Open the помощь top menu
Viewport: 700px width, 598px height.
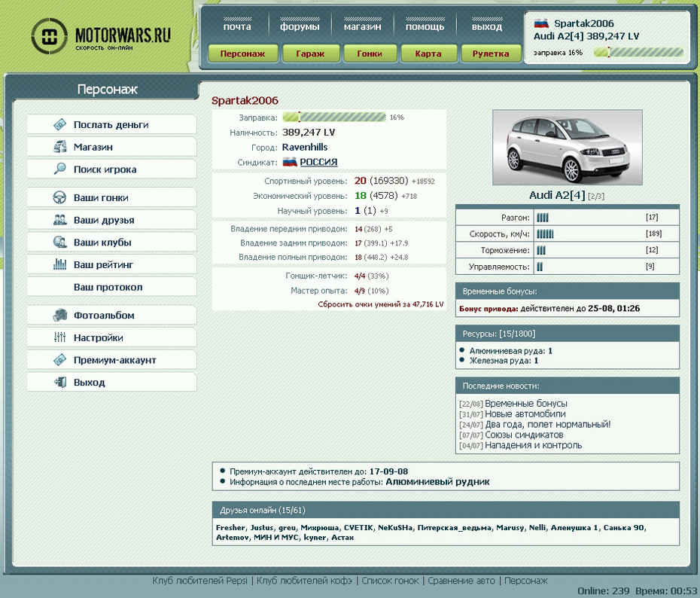click(x=425, y=26)
